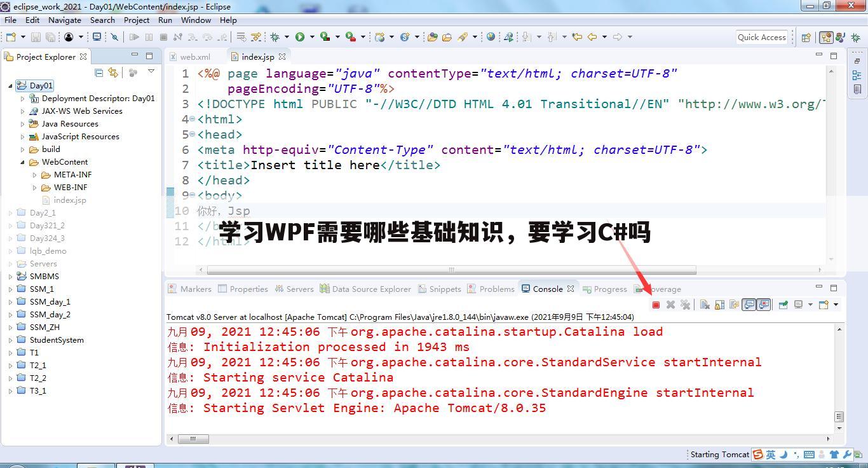Toggle Show Console When Standard Out Changes
This screenshot has height=468, width=868.
tap(749, 305)
